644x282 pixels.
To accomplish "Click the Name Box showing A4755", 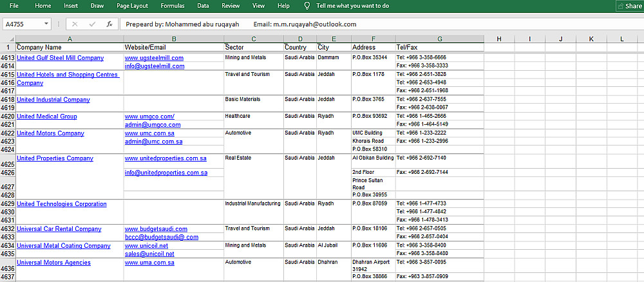I will point(23,24).
